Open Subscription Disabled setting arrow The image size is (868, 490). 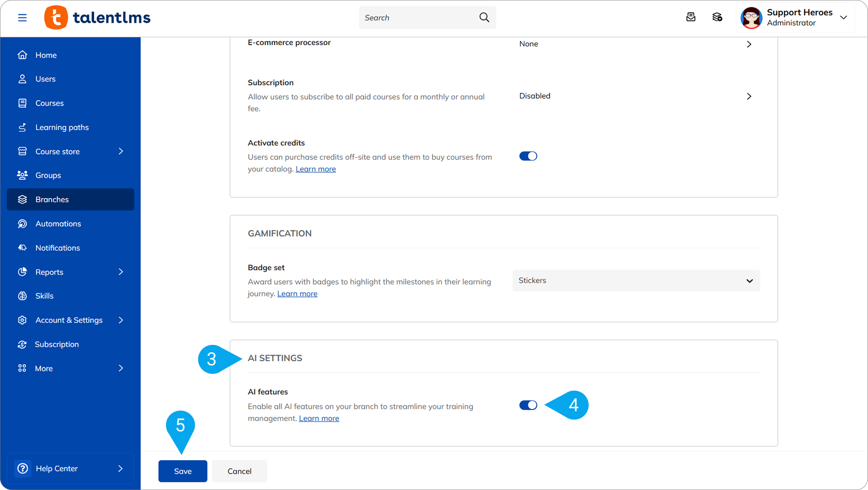(749, 96)
